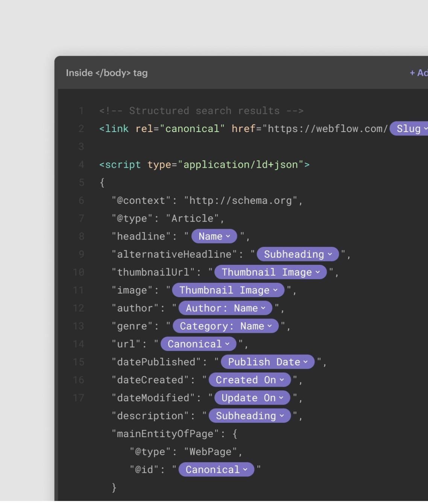
Task: Select the Category: Name pill on the genre line
Action: 225,326
